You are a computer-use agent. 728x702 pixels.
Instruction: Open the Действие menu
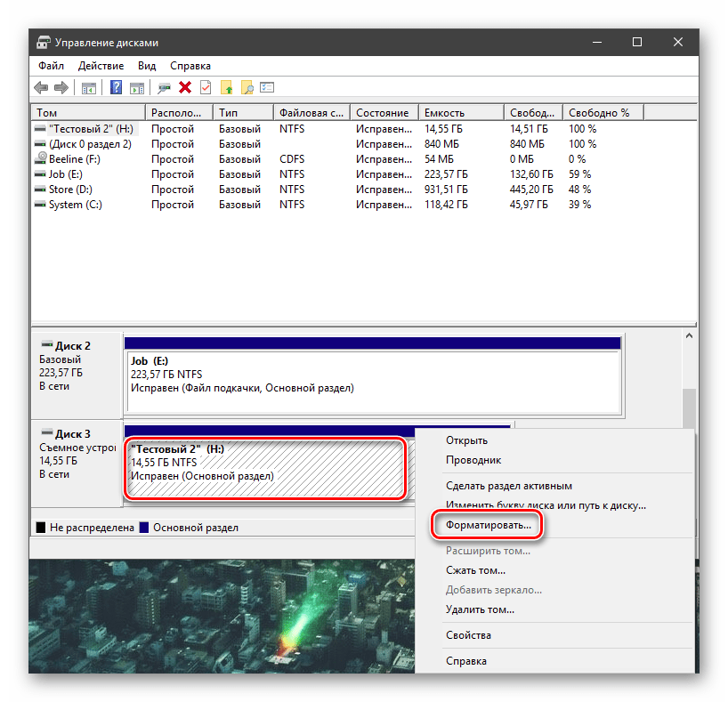(101, 66)
